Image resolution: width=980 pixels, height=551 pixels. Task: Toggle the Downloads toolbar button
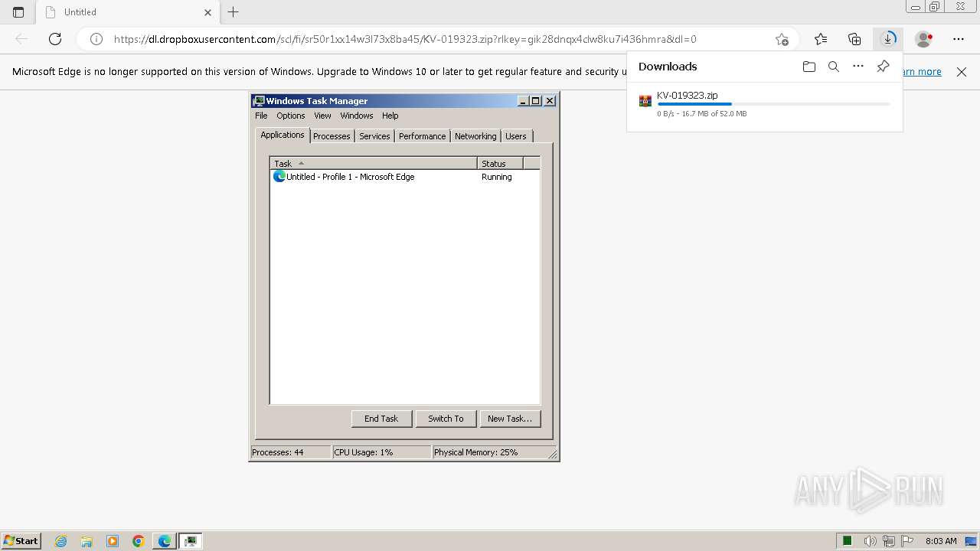pyautogui.click(x=888, y=39)
